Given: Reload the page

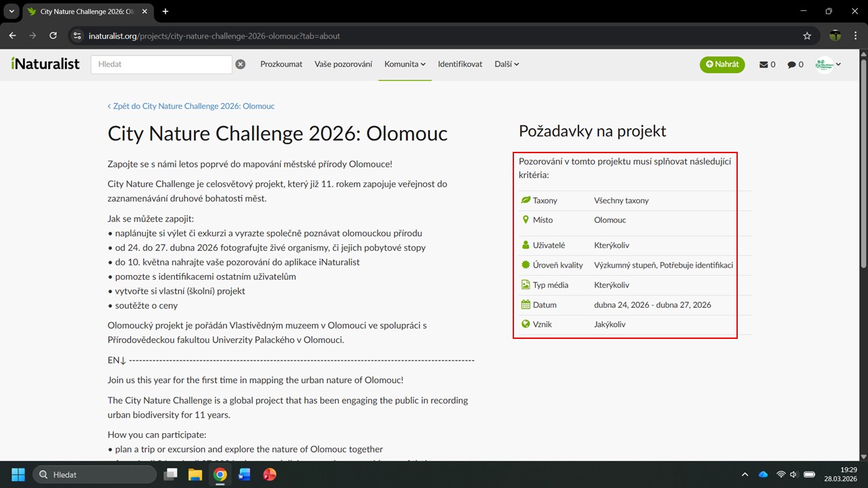Looking at the screenshot, I should (x=53, y=36).
